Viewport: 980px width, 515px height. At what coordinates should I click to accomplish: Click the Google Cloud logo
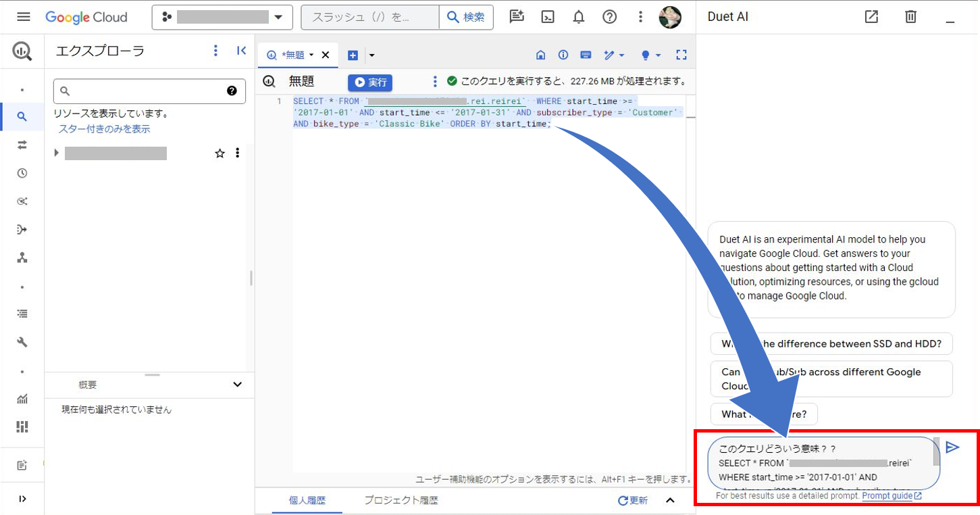[86, 17]
